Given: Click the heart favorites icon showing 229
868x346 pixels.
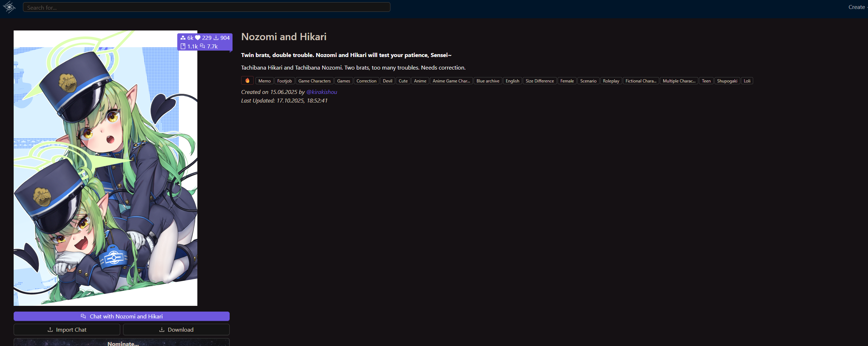Looking at the screenshot, I should (x=198, y=38).
